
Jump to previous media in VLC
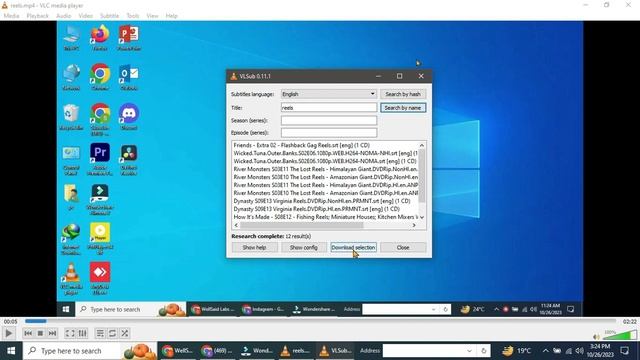tap(28, 333)
